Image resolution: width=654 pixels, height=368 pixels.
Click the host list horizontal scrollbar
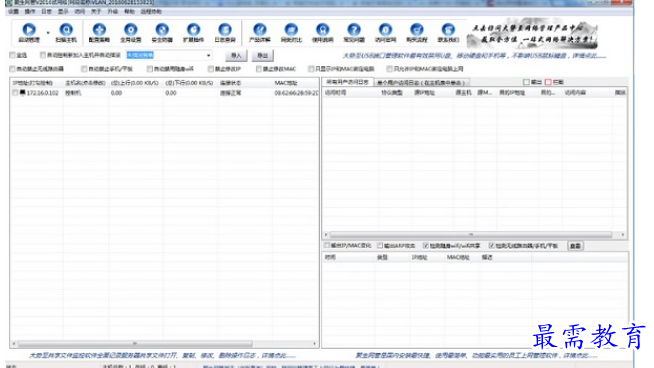(x=135, y=344)
